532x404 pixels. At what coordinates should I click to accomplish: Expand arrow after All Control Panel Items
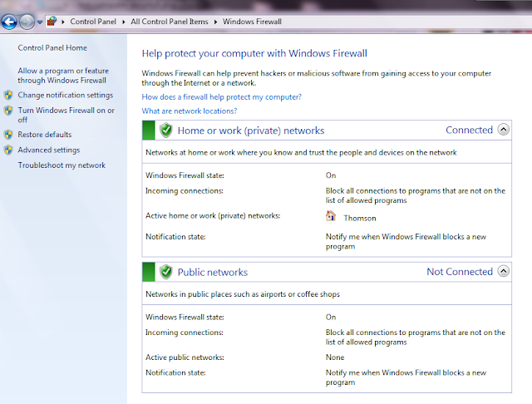tap(215, 22)
